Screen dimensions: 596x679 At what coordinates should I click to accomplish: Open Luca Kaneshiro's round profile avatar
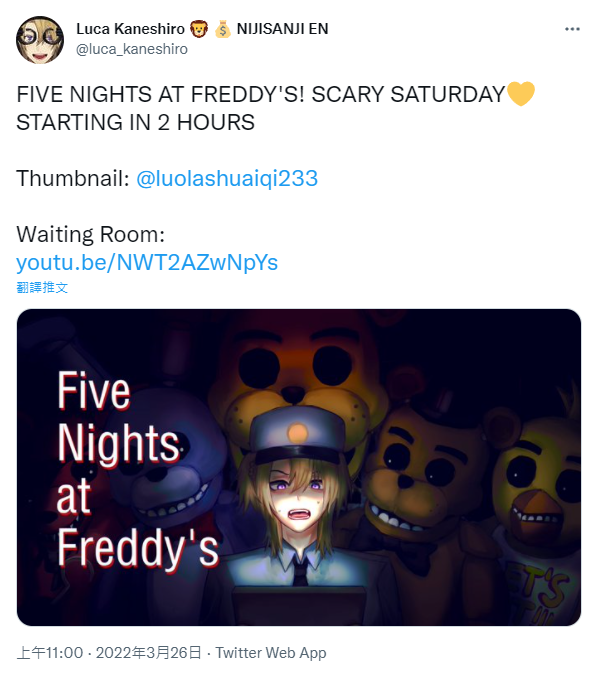(x=40, y=40)
